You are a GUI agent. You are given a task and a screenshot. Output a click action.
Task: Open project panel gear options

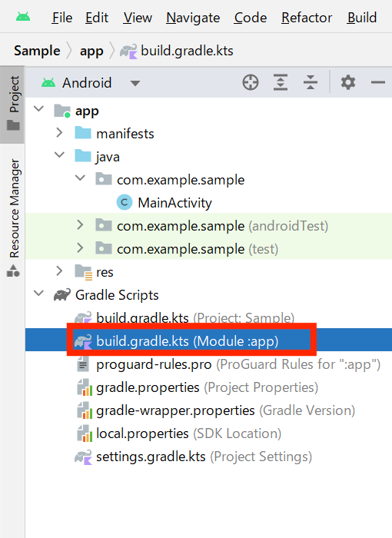347,82
